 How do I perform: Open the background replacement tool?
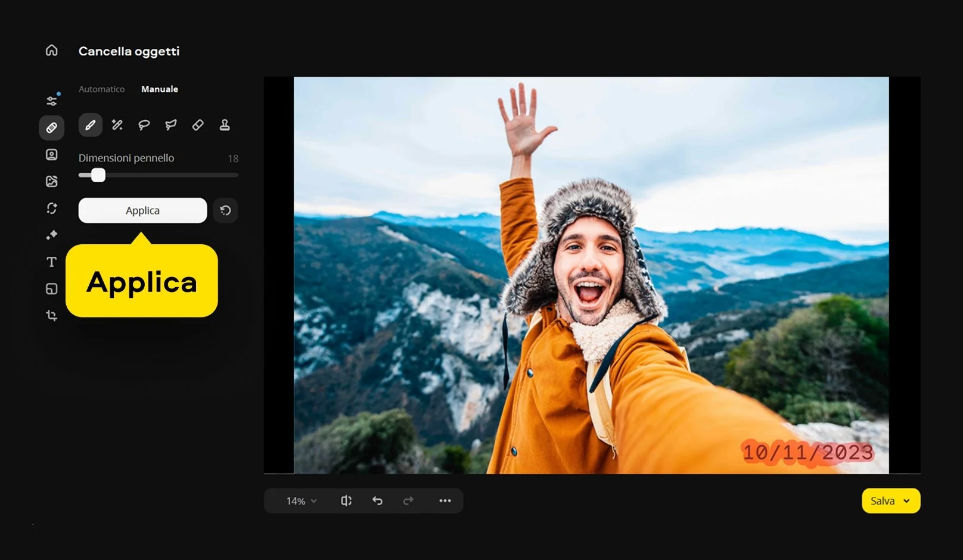click(52, 181)
